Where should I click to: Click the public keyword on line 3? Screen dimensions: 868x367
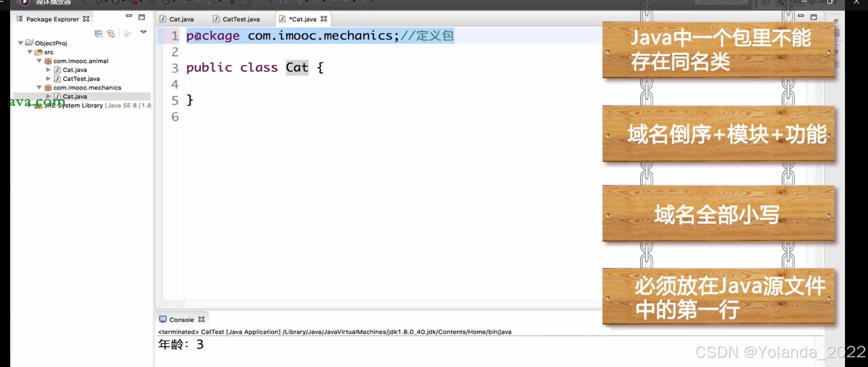tap(209, 68)
